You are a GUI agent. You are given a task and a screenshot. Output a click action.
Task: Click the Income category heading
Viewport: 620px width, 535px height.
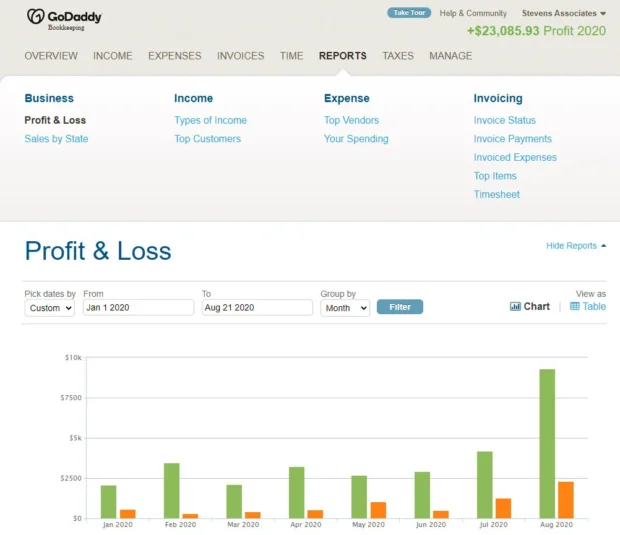(193, 98)
